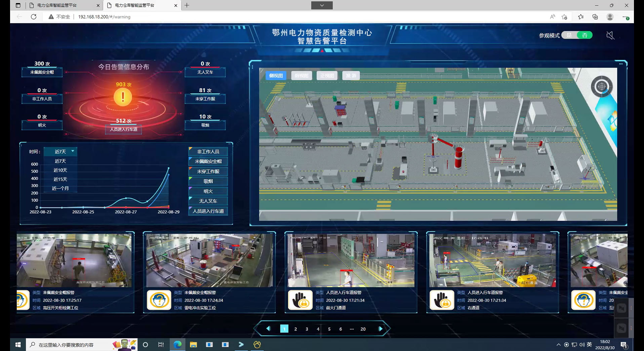This screenshot has width=644, height=351.
Task: Click hand-lock alarm icon for 前大门通道
Action: coord(300,300)
